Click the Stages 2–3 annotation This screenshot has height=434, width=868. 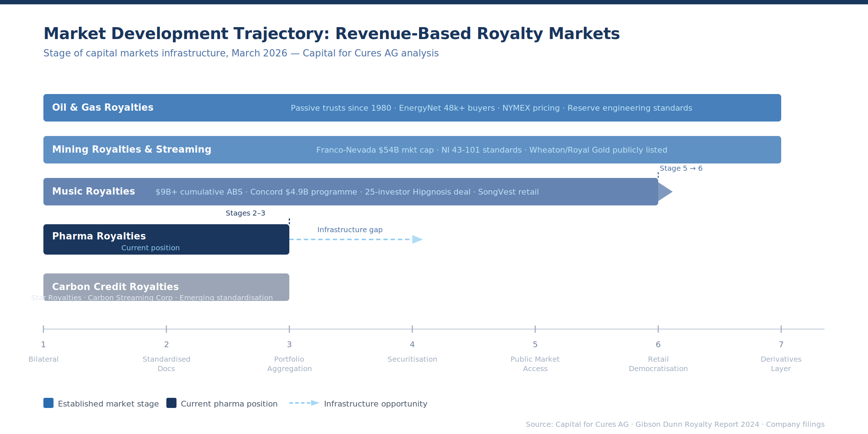(x=245, y=213)
